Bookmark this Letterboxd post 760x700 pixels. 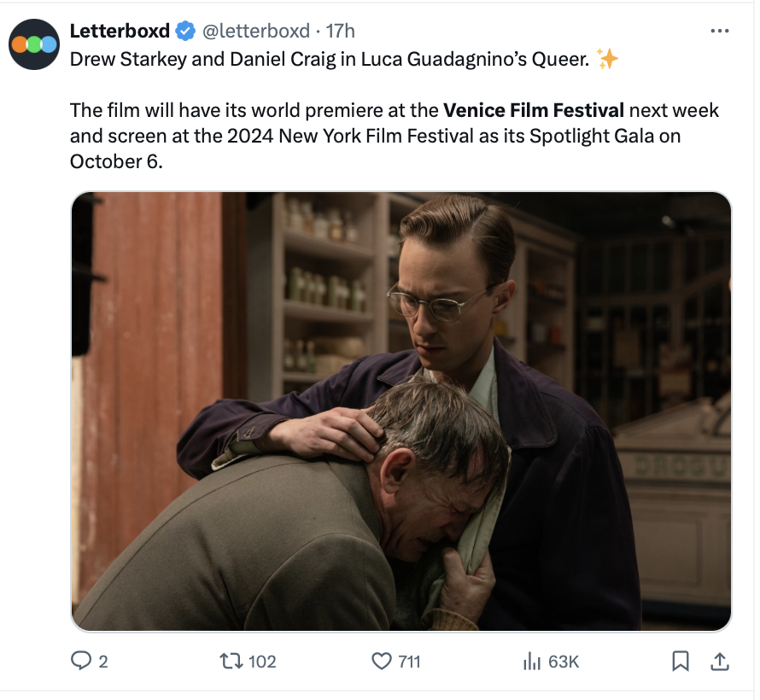point(681,662)
